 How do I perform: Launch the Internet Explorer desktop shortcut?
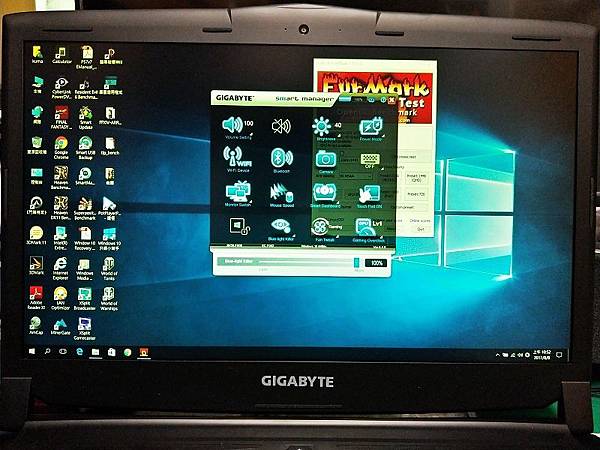click(60, 268)
